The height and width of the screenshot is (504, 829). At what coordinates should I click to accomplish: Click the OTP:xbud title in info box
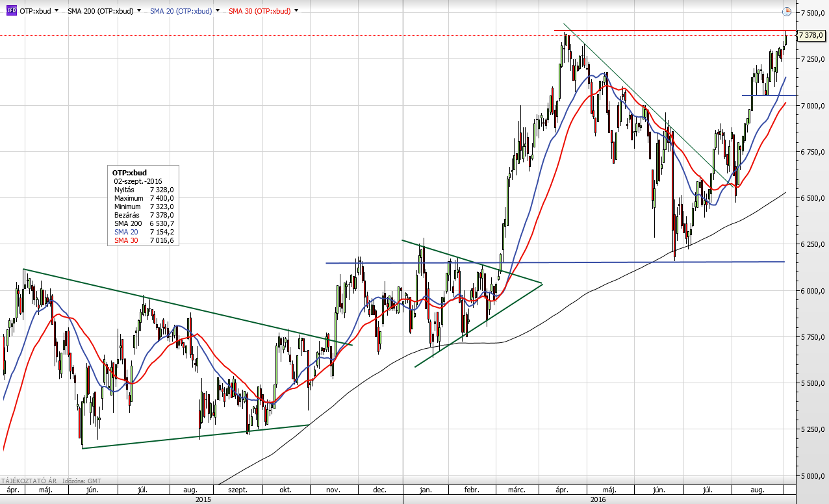click(x=129, y=173)
